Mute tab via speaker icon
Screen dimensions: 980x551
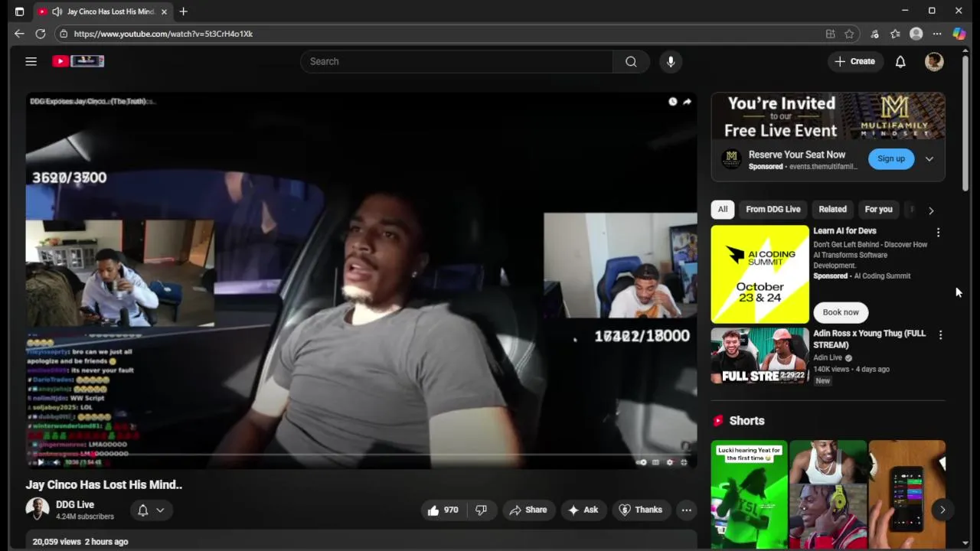pyautogui.click(x=57, y=11)
